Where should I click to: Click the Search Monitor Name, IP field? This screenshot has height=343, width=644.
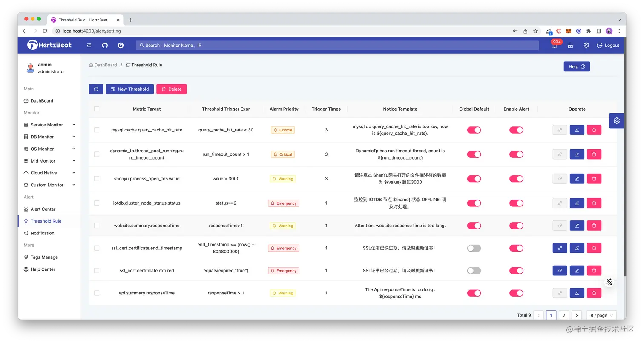(338, 45)
